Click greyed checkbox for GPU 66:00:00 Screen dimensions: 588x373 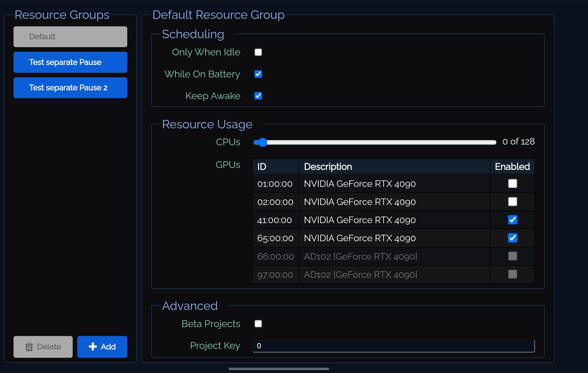(512, 256)
